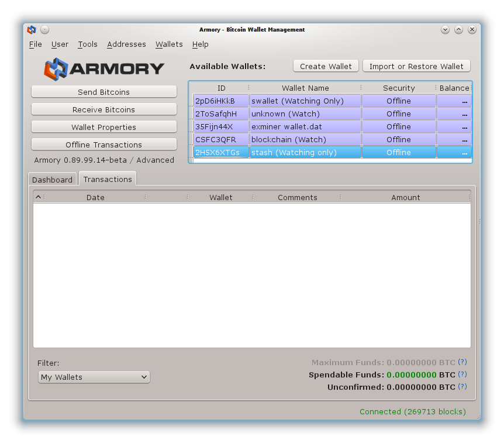This screenshot has height=443, width=504.
Task: Expand the My Wallets filter dropdown
Action: coord(94,377)
